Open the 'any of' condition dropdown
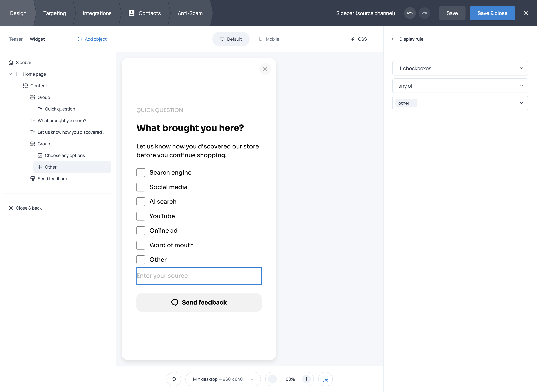This screenshot has height=392, width=537. click(x=460, y=86)
